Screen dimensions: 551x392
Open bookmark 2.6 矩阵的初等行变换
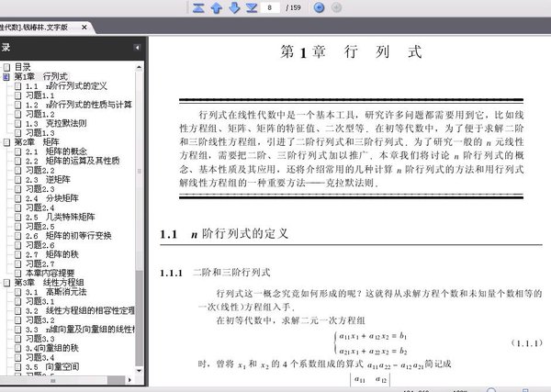point(68,236)
